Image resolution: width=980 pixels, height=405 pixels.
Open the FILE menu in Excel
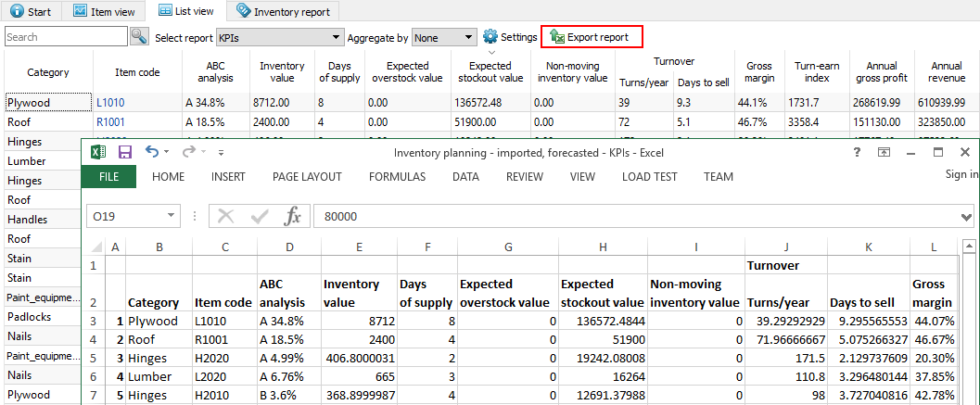tap(108, 176)
